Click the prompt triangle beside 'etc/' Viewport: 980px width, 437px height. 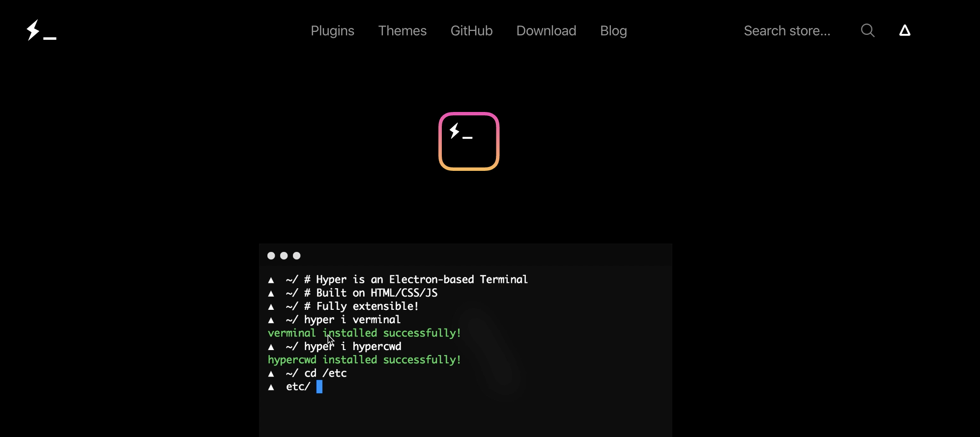point(271,387)
